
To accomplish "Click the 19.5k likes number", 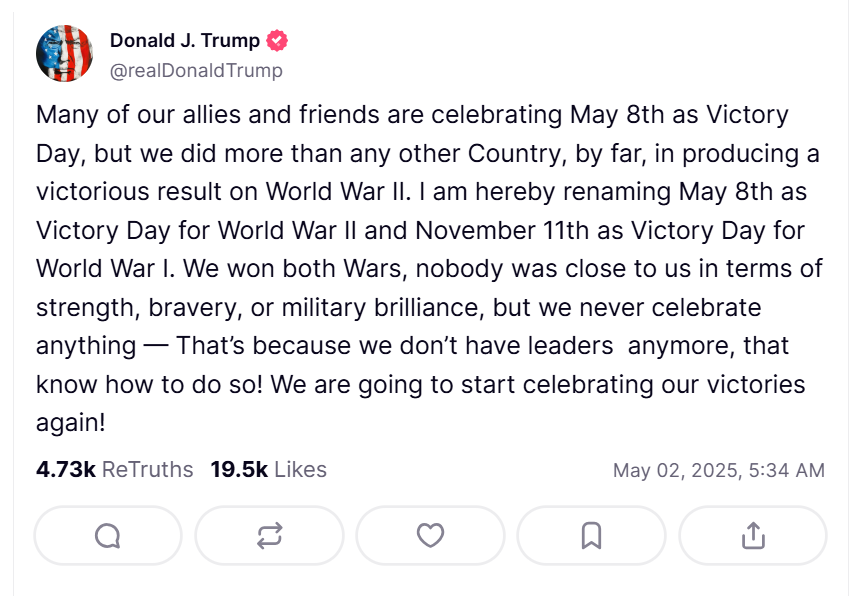I will tap(239, 469).
